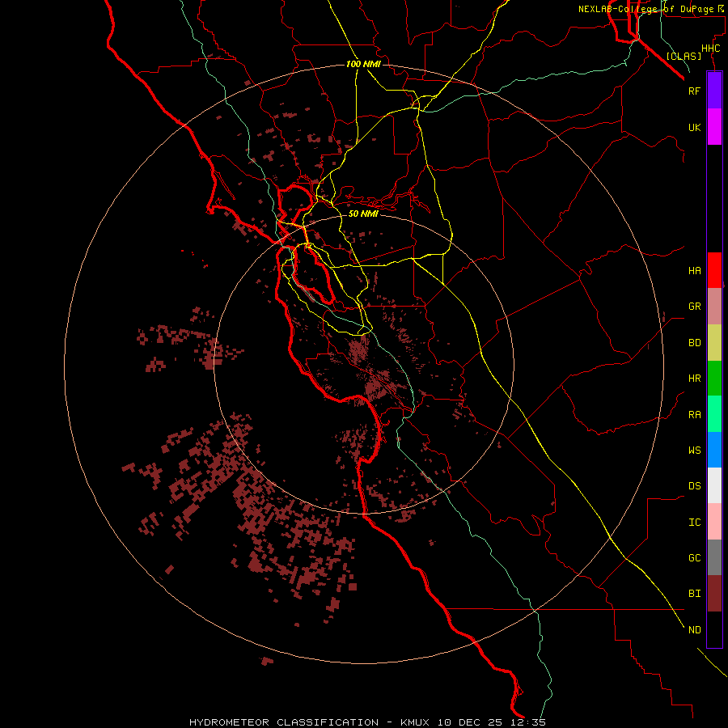Click the DS legend label
The height and width of the screenshot is (728, 728).
point(694,486)
